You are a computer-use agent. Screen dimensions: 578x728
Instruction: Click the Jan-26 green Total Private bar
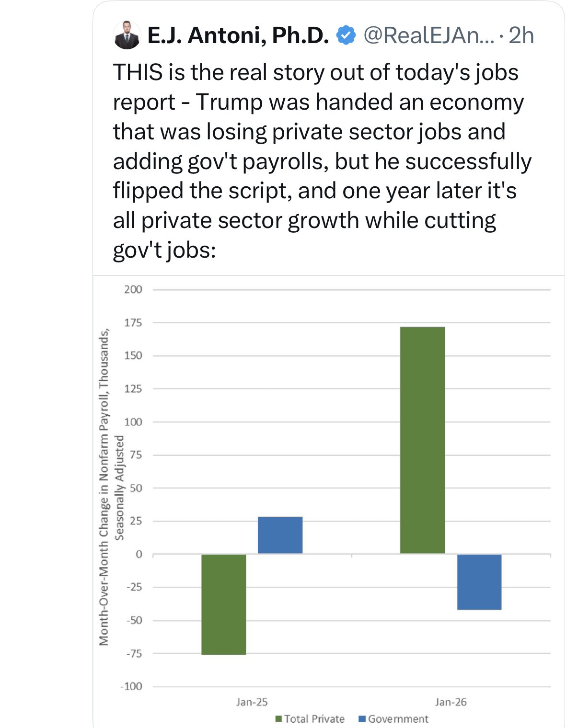[422, 440]
